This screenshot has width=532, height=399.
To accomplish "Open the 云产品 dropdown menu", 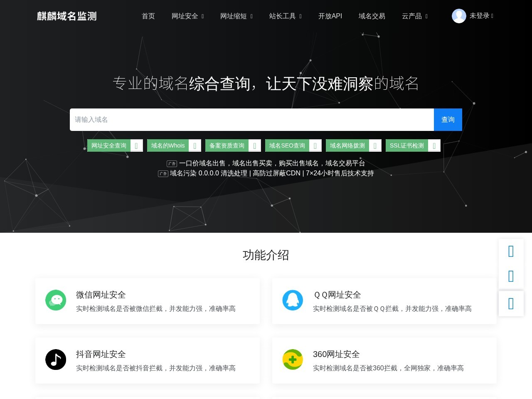I will [414, 16].
